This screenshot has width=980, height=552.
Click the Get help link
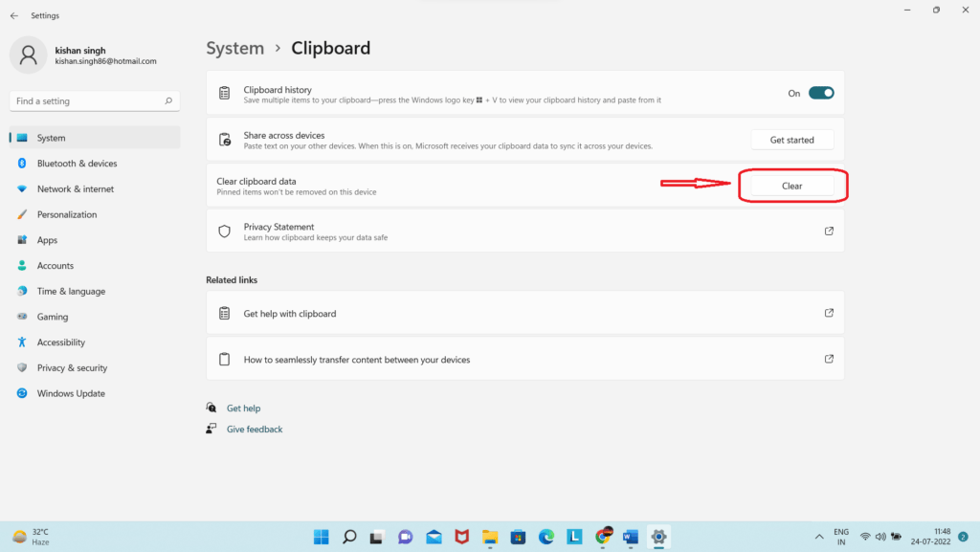point(243,408)
